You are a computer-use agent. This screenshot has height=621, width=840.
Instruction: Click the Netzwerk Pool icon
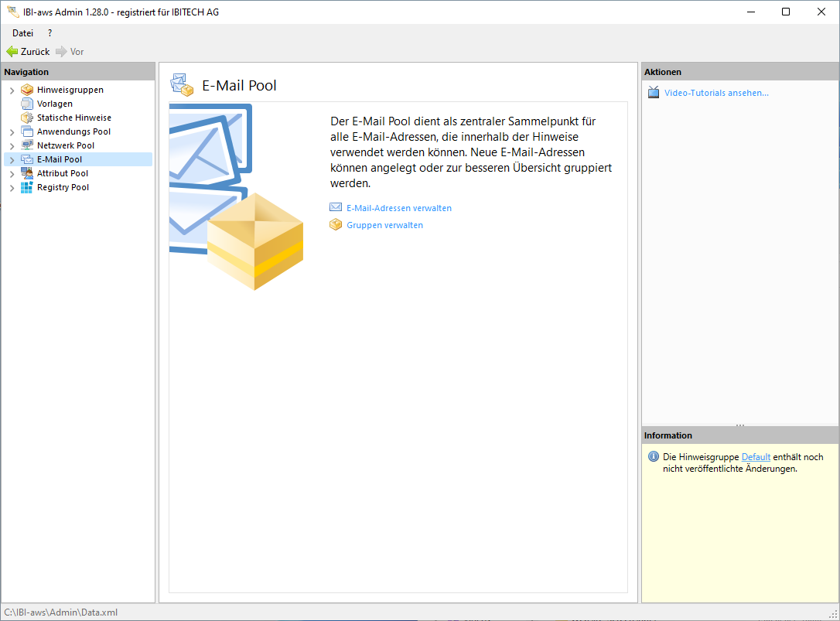[x=27, y=145]
